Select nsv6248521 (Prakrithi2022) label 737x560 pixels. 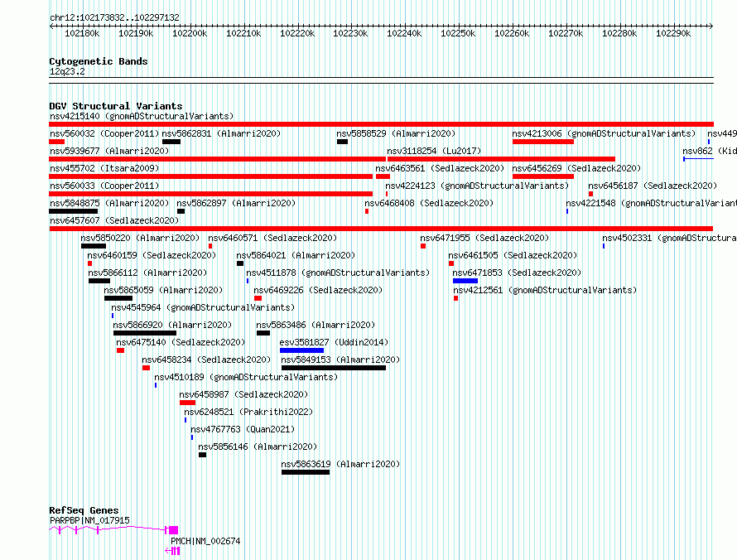[x=248, y=412]
